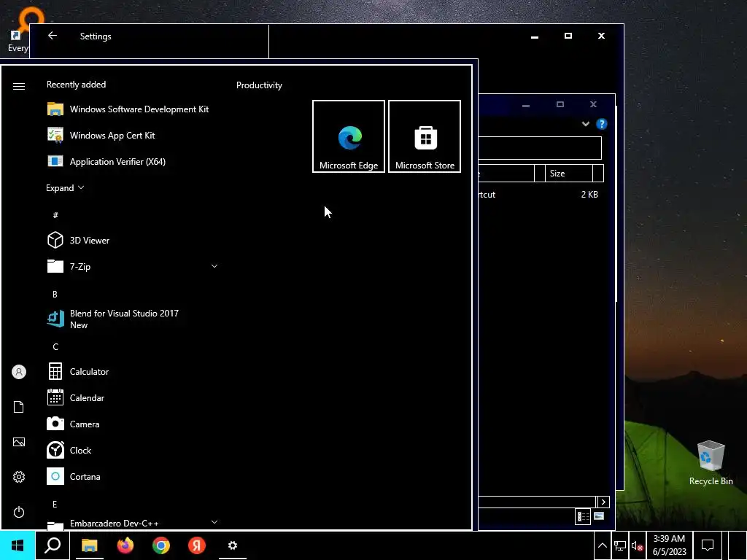747x560 pixels.
Task: Open the Start menu hamburger icon
Action: (18, 86)
